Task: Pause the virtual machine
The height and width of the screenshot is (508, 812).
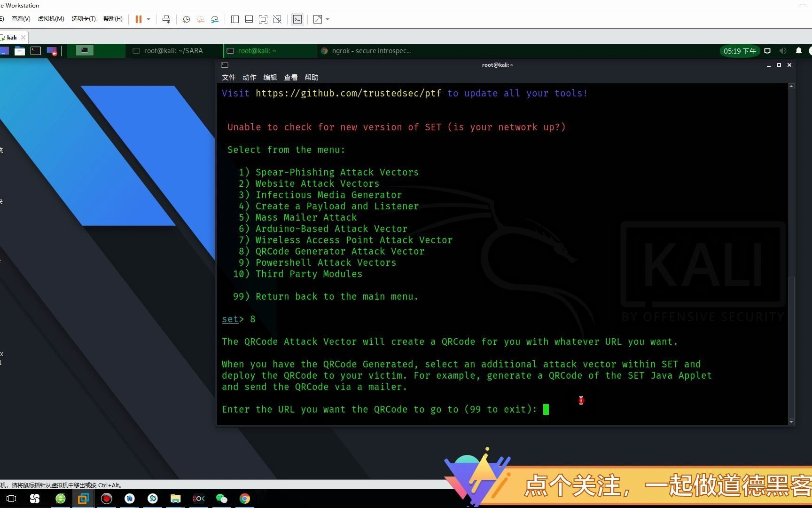Action: (139, 19)
